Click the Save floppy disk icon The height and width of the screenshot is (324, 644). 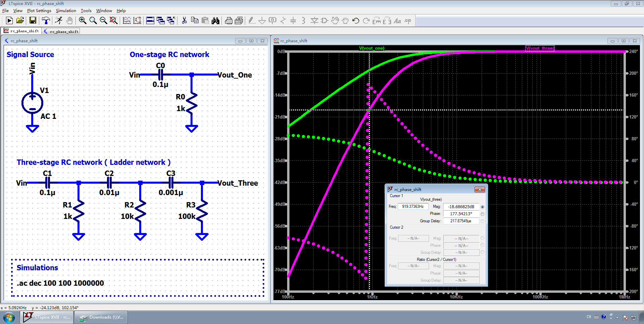[33, 21]
